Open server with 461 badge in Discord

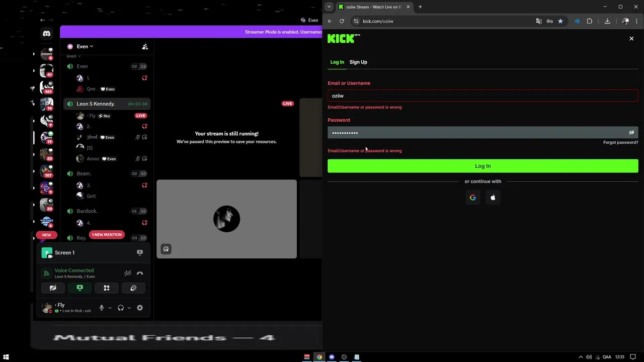47,87
